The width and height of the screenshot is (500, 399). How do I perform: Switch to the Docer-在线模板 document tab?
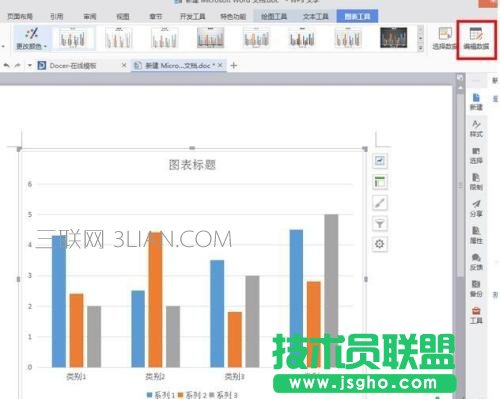[x=73, y=65]
